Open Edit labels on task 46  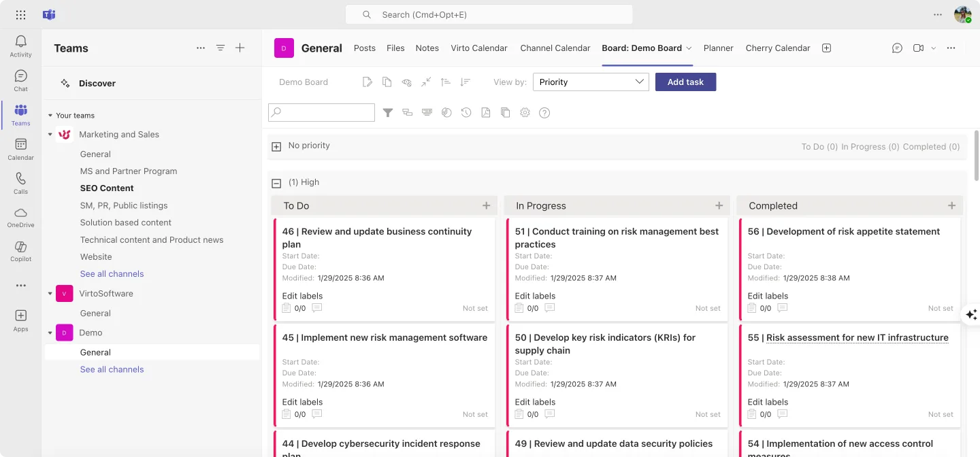coord(302,295)
